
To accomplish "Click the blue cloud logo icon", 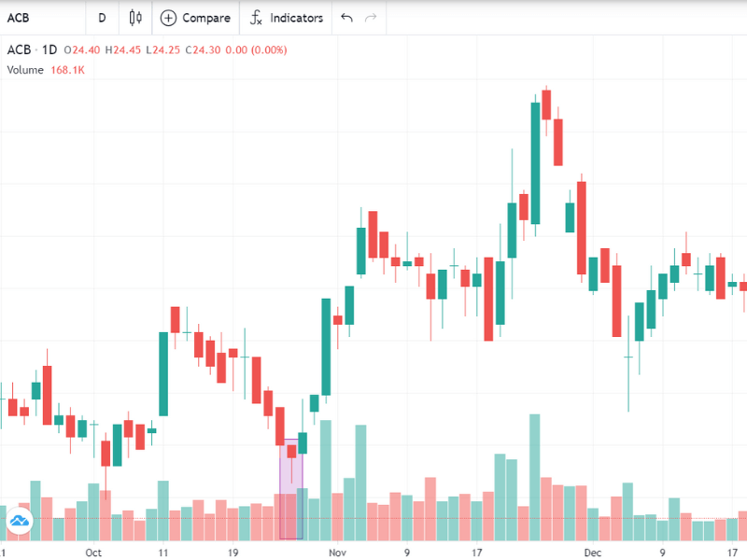I will (20, 521).
